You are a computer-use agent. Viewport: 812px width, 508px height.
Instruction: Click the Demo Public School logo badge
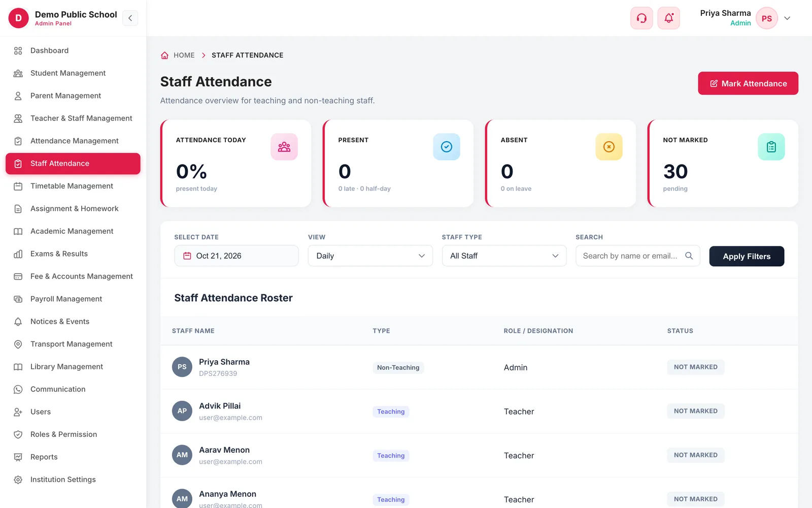19,18
